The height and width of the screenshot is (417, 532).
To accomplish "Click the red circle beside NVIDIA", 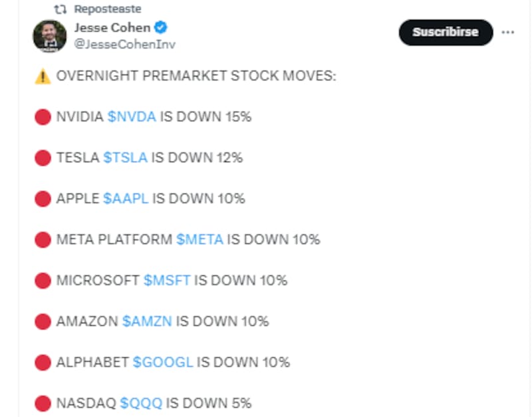I will [x=43, y=118].
